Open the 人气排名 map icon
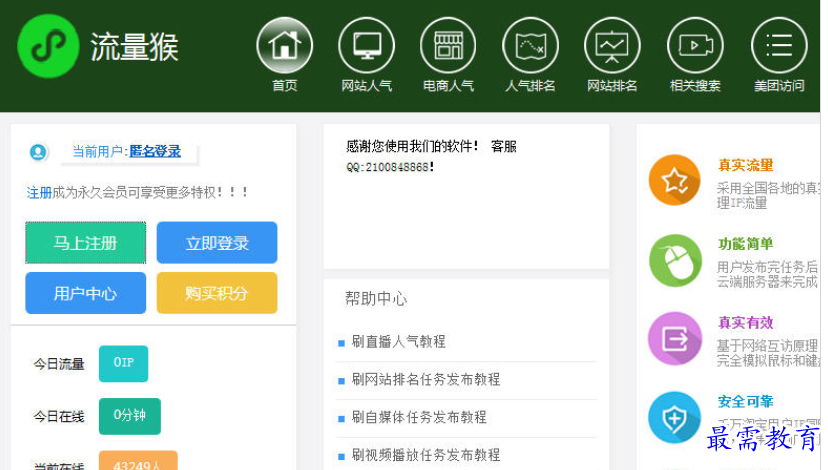The image size is (828, 470). pyautogui.click(x=530, y=45)
